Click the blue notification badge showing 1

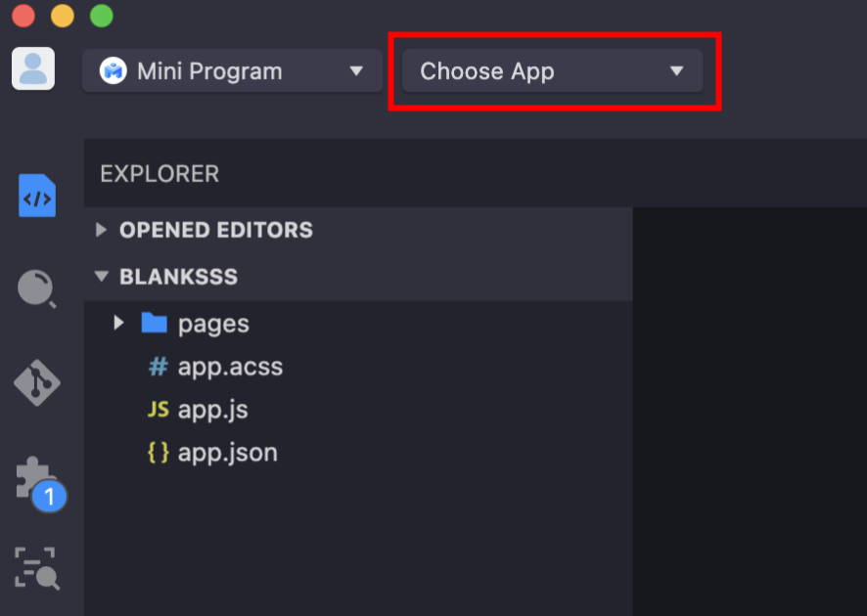pos(49,496)
